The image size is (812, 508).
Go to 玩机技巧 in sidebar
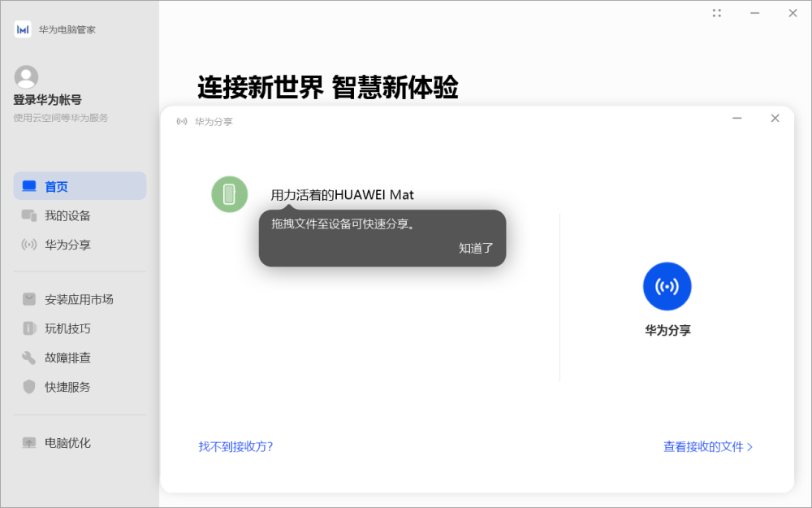point(80,328)
